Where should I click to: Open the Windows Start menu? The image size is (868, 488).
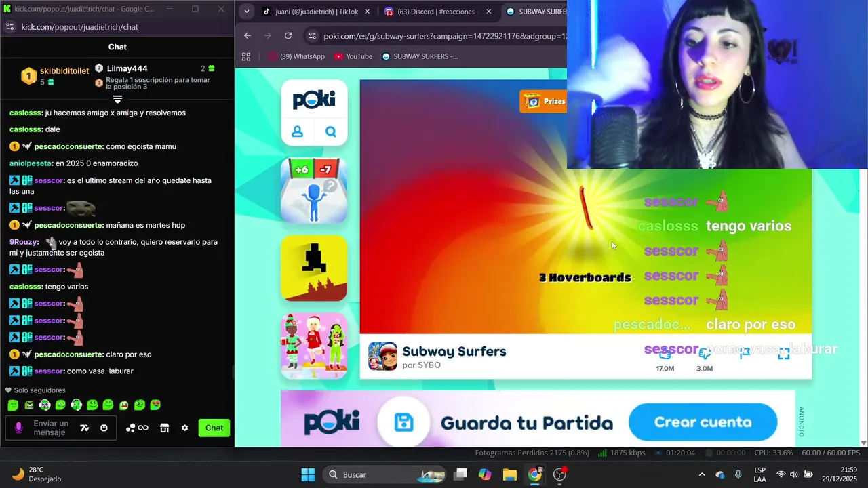coord(308,474)
